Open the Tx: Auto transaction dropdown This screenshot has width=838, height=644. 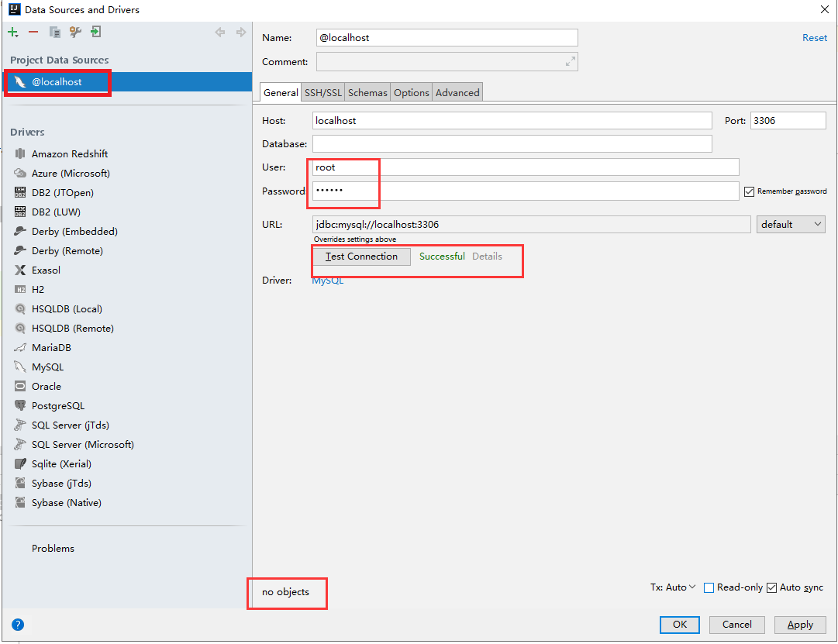click(674, 587)
